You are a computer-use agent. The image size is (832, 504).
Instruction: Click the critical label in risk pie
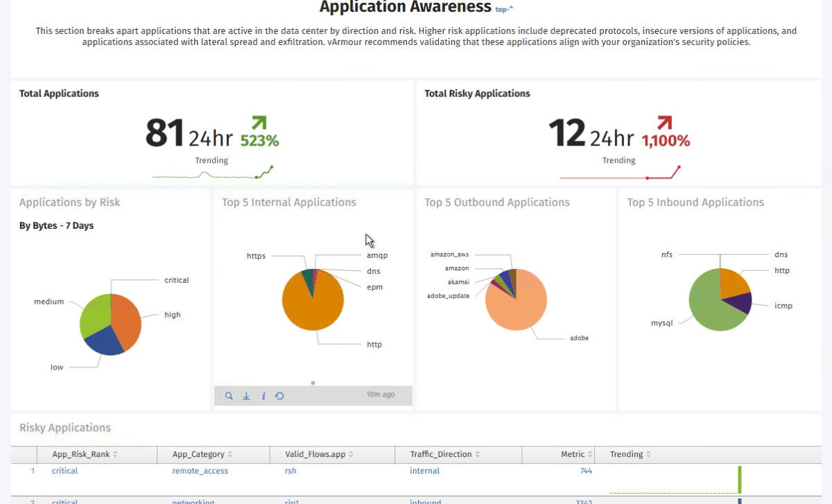[x=176, y=280]
